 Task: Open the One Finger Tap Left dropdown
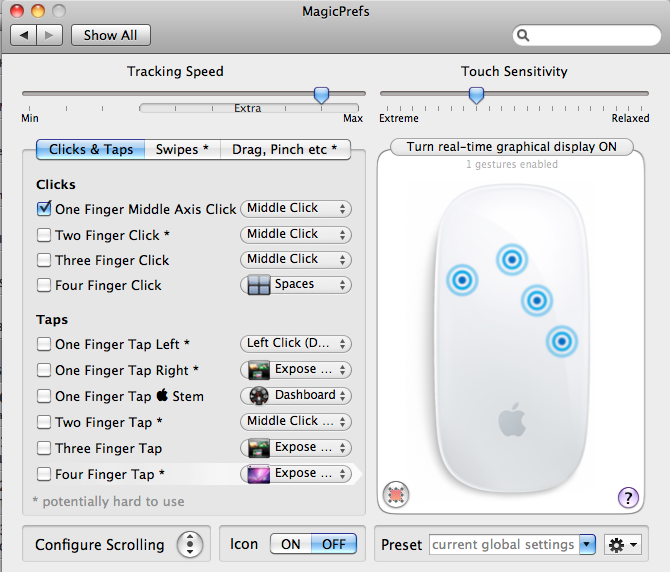[x=296, y=343]
